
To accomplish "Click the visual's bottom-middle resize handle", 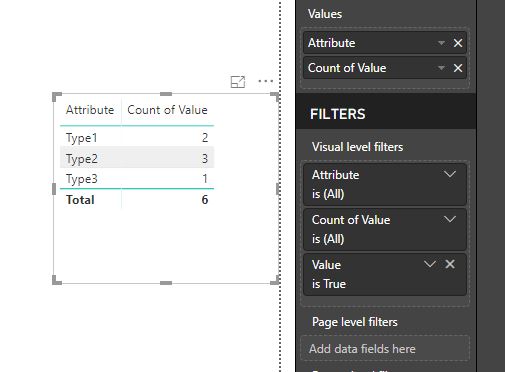I will [x=166, y=283].
